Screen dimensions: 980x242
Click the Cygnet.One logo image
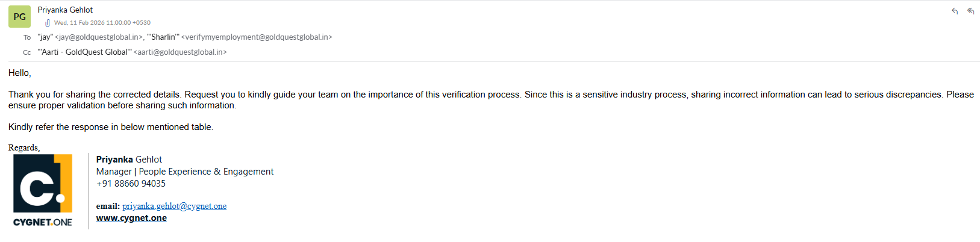click(x=43, y=190)
